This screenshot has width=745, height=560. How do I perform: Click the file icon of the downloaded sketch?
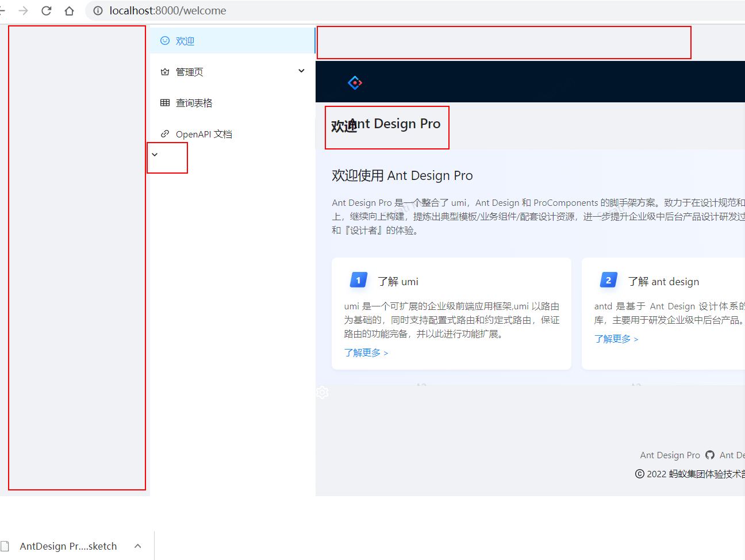(x=5, y=546)
